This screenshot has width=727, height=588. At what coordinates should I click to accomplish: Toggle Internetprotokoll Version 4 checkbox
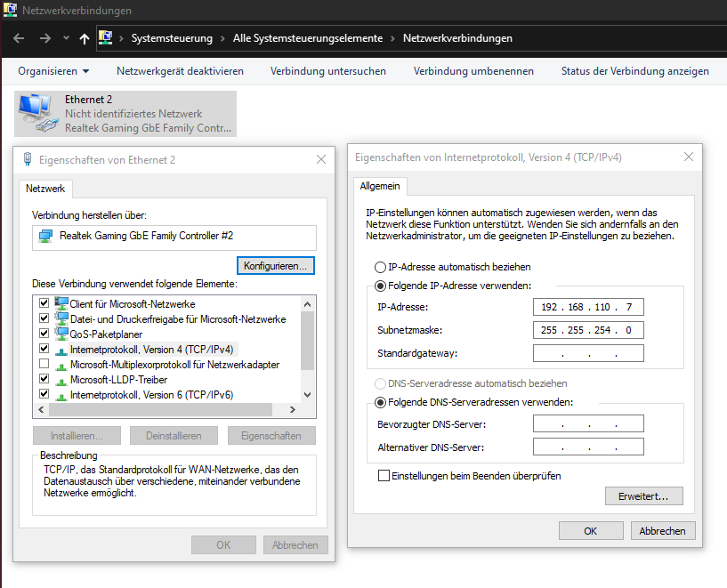coord(44,348)
